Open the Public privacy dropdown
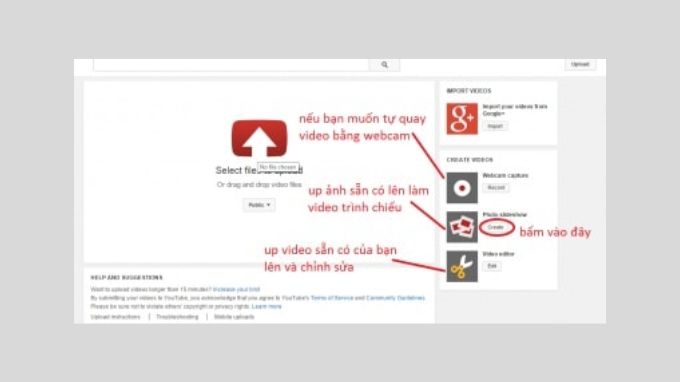Viewport: 680px width, 382px height. pyautogui.click(x=259, y=205)
